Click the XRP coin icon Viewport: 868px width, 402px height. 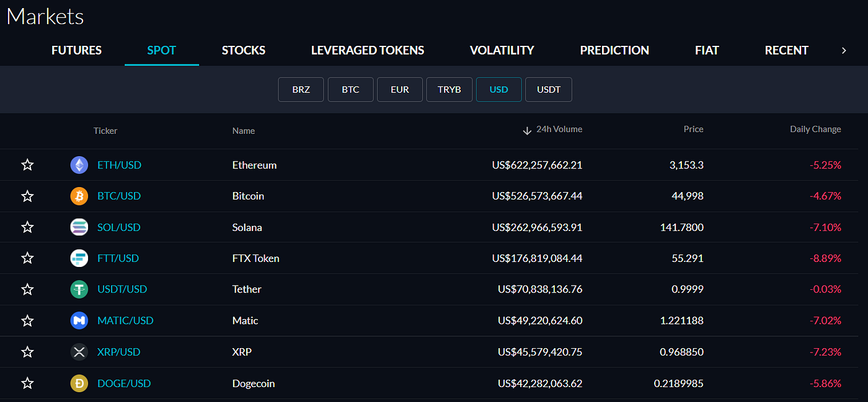79,352
